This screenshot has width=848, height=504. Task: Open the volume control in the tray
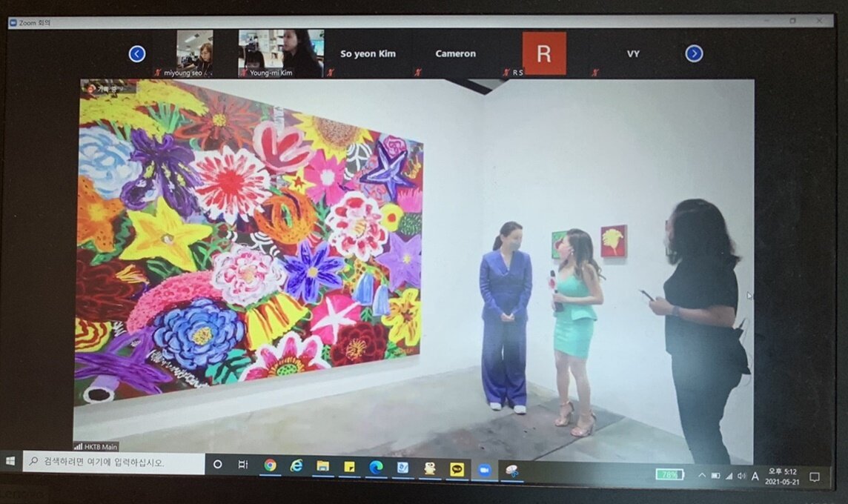(x=741, y=476)
